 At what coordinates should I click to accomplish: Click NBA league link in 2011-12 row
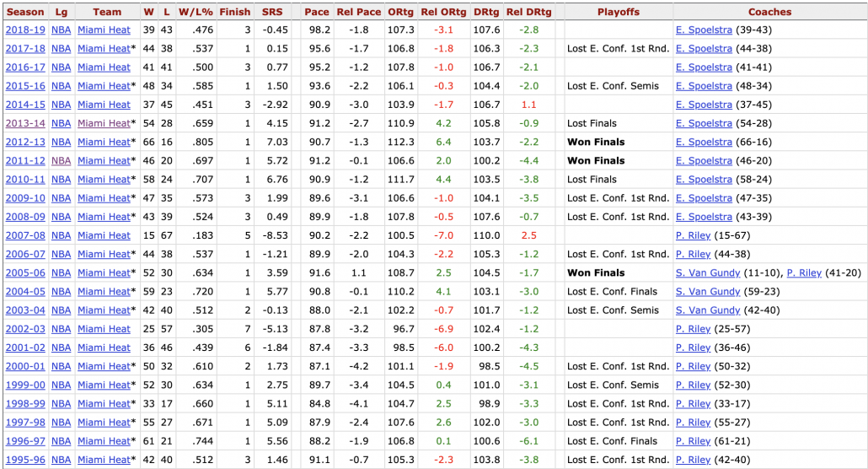pos(62,160)
